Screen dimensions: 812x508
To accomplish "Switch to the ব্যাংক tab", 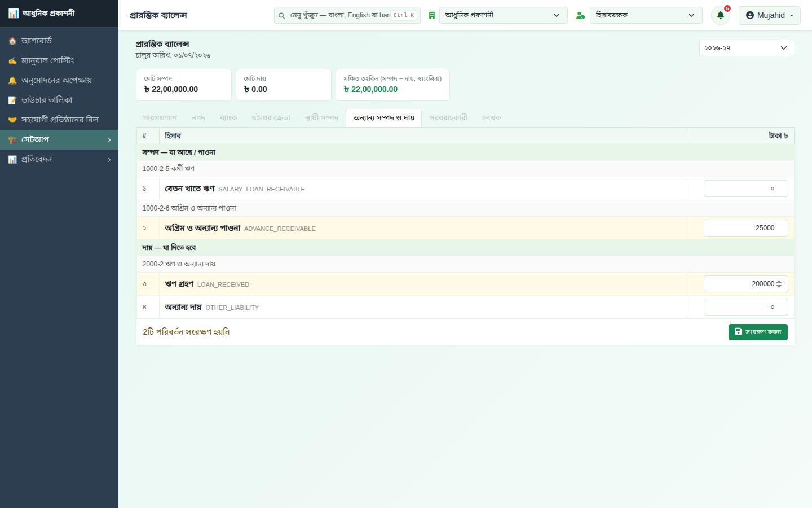I will pyautogui.click(x=228, y=118).
